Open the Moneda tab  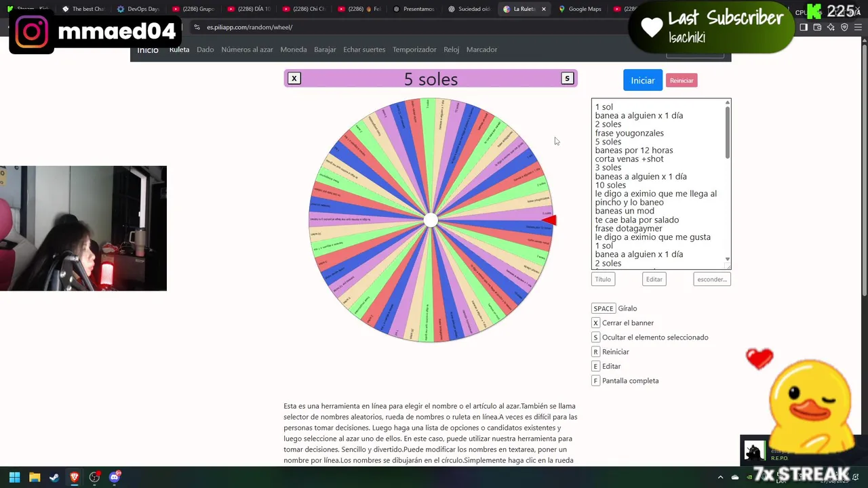(x=294, y=49)
